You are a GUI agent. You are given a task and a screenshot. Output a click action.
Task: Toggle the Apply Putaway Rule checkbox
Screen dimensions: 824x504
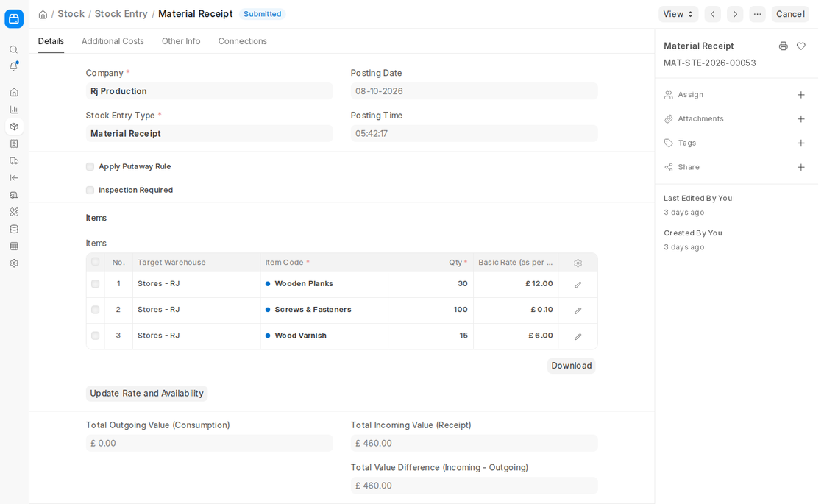(90, 166)
